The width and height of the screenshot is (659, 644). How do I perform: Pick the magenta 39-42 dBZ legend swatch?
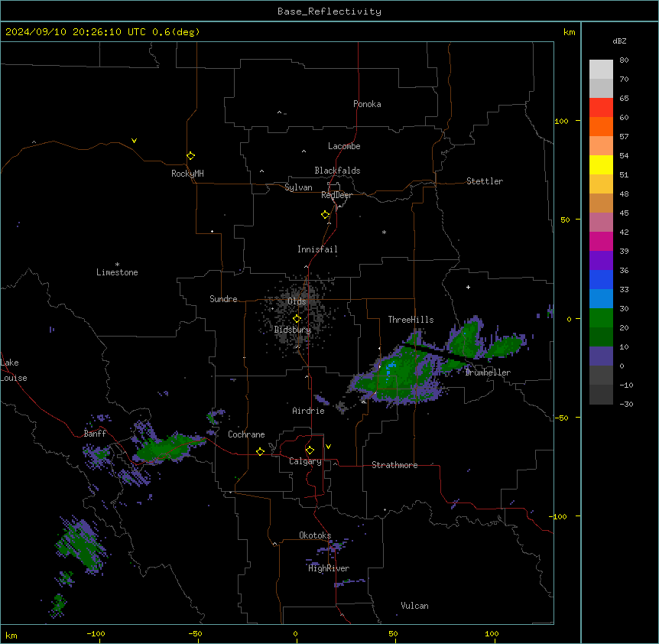601,241
